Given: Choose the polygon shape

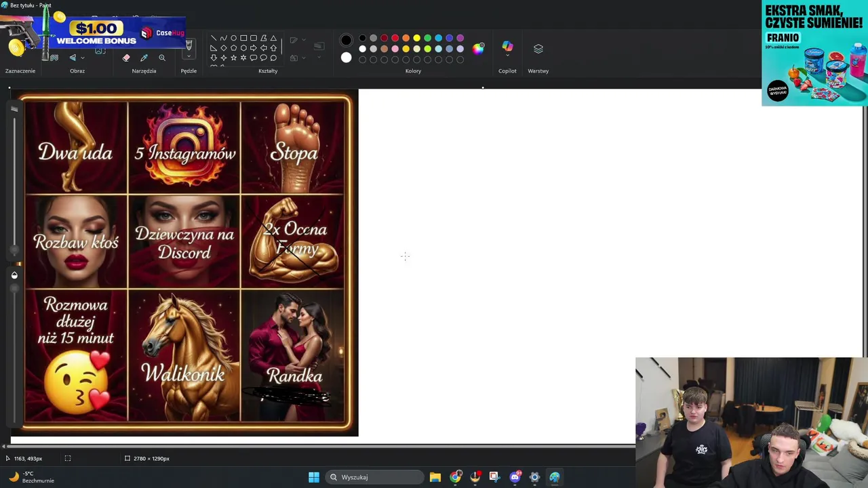Looking at the screenshot, I should coord(264,38).
